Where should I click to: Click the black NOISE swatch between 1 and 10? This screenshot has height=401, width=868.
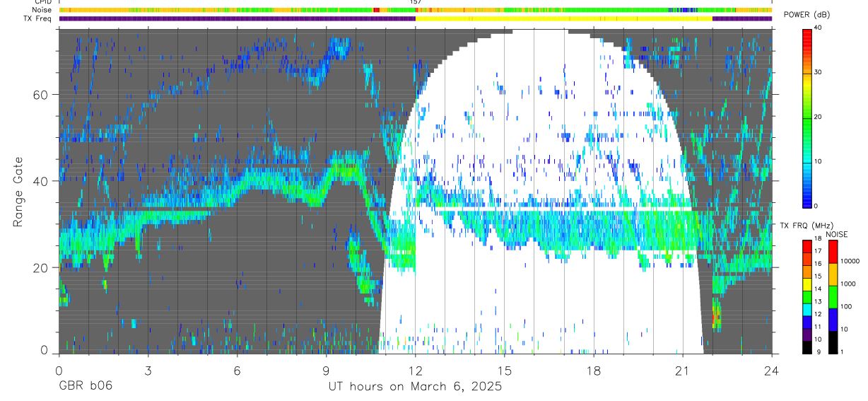[x=833, y=341]
